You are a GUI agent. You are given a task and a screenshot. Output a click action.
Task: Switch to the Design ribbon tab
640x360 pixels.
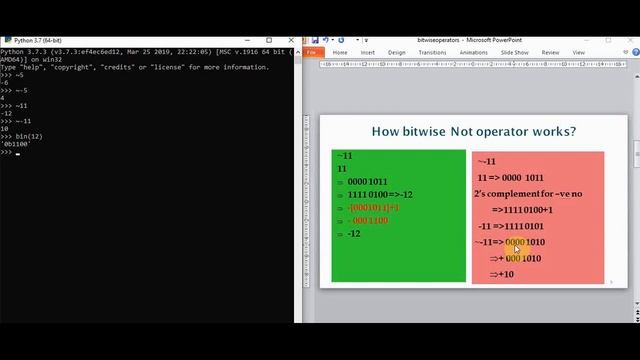(397, 53)
